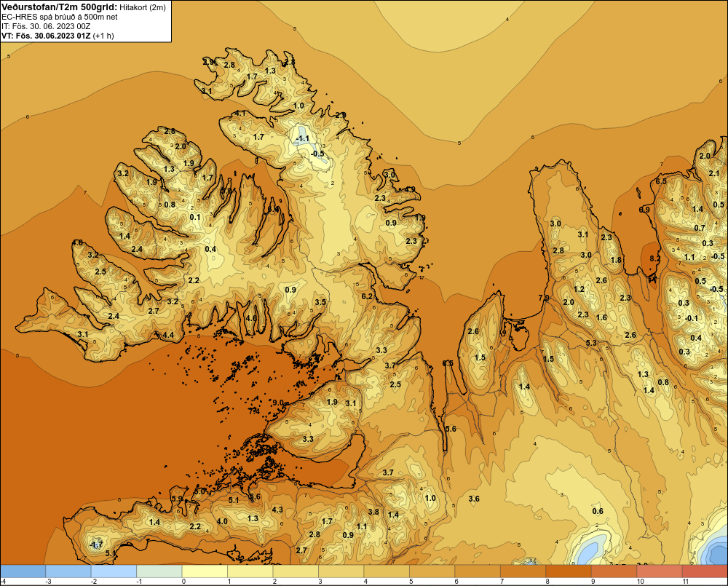Click the '1.2' temperature value
The height and width of the screenshot is (586, 728).
579,289
